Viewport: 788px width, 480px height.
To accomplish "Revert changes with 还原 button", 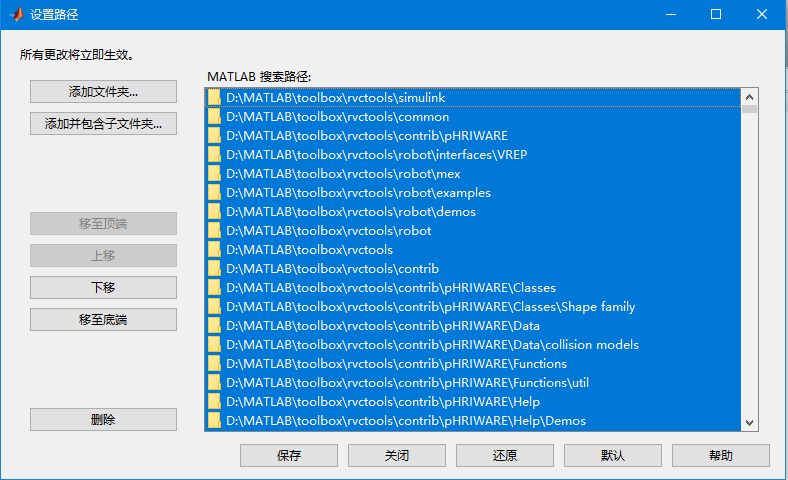I will click(x=505, y=455).
